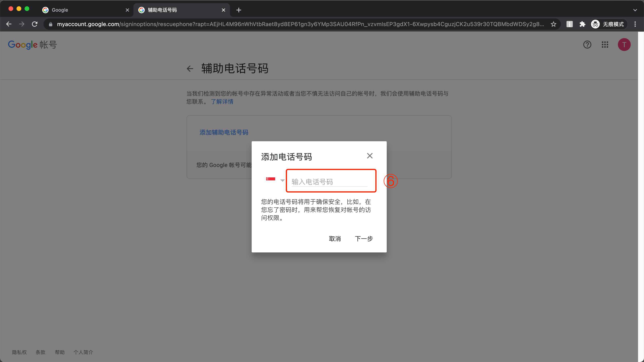Click the 取消 button
The image size is (644, 362).
tap(335, 239)
